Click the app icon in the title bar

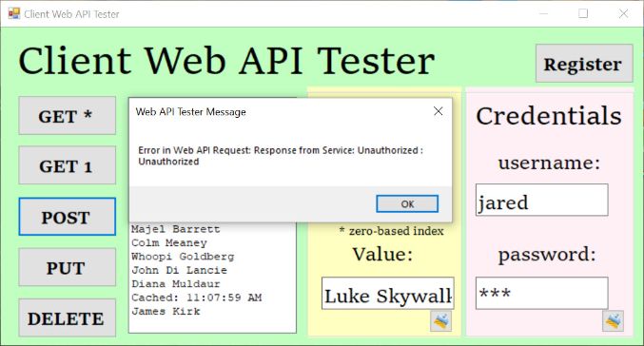pyautogui.click(x=13, y=13)
